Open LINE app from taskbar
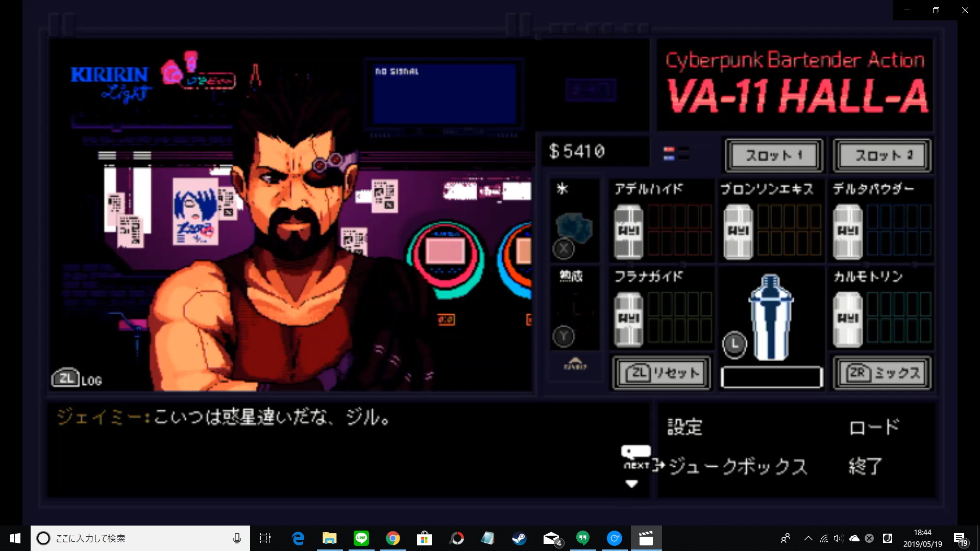The width and height of the screenshot is (980, 551). tap(361, 538)
